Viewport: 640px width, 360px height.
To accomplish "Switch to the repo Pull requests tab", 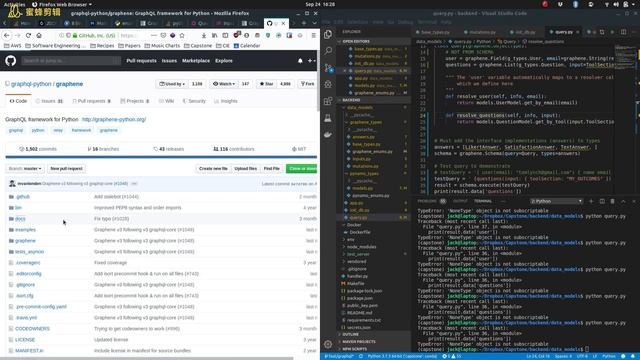I will 91,101.
